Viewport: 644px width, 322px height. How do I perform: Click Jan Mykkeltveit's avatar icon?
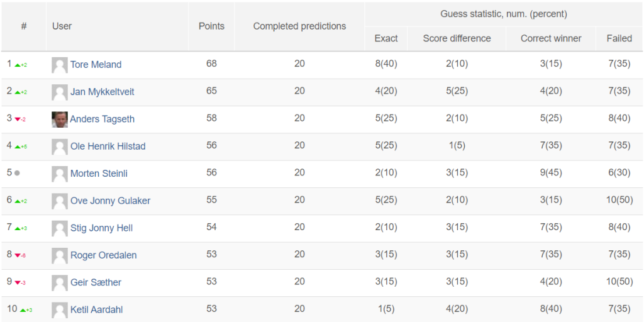tap(60, 92)
